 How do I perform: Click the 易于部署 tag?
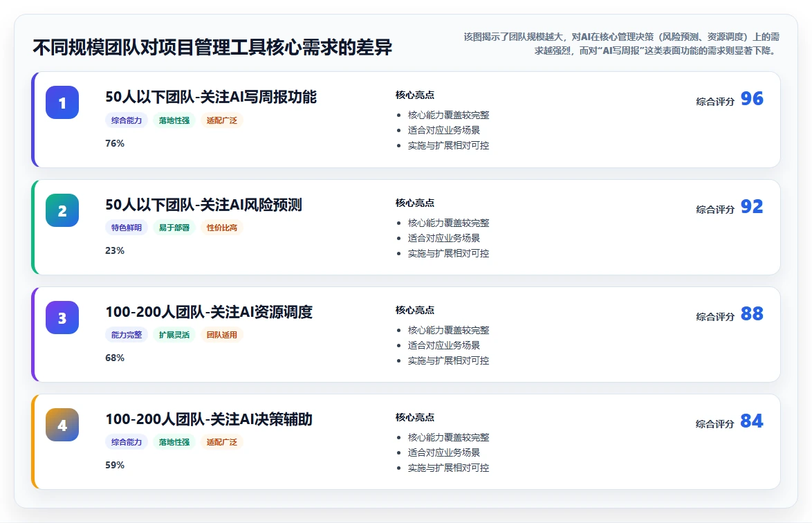point(174,228)
